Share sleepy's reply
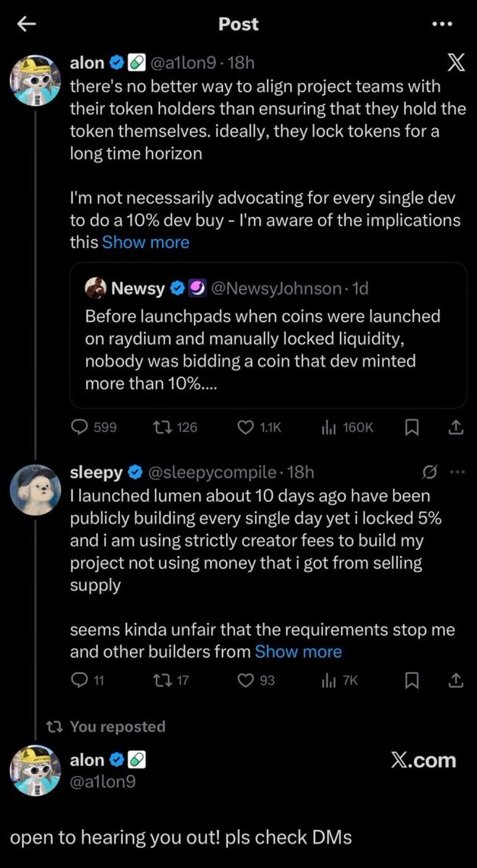 click(456, 680)
